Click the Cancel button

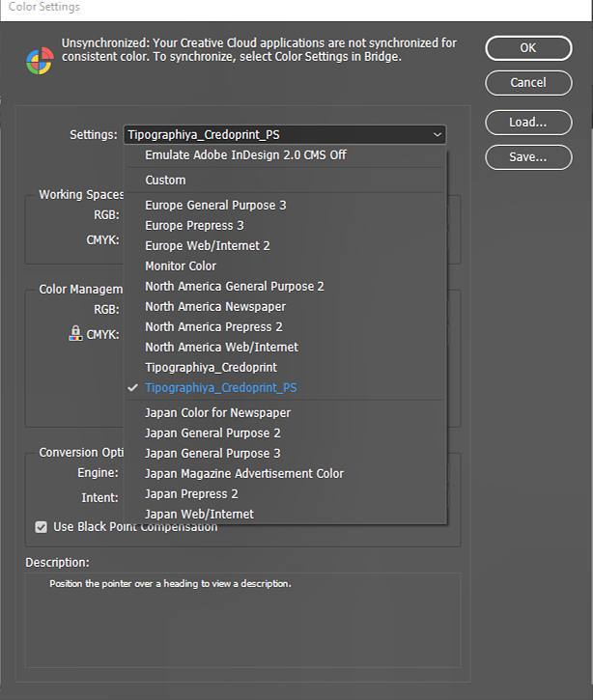[528, 83]
